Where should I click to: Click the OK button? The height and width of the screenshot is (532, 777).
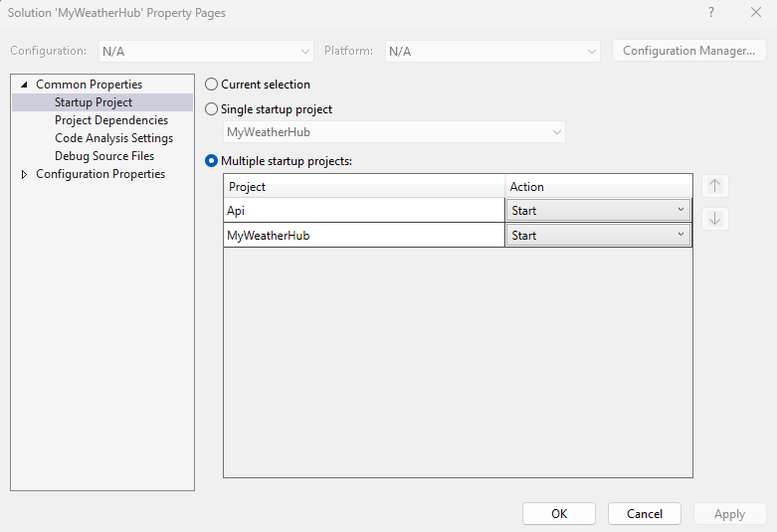tap(559, 514)
